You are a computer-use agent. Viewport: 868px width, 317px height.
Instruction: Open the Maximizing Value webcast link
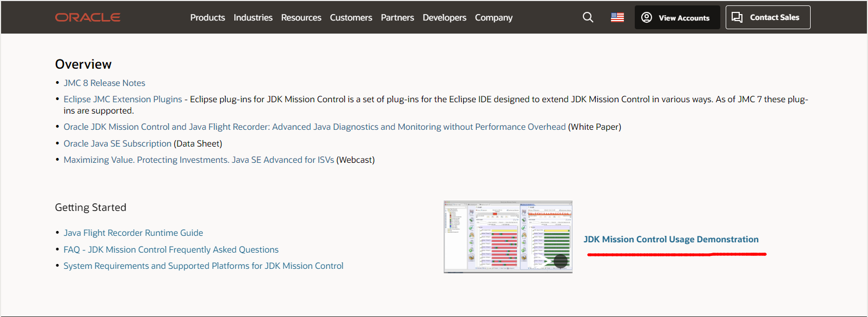[x=199, y=160]
